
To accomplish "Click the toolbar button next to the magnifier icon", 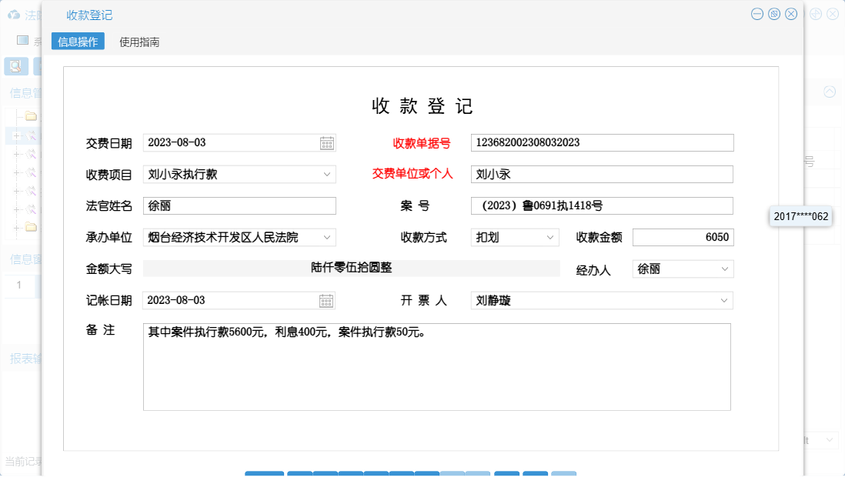I will pyautogui.click(x=40, y=66).
